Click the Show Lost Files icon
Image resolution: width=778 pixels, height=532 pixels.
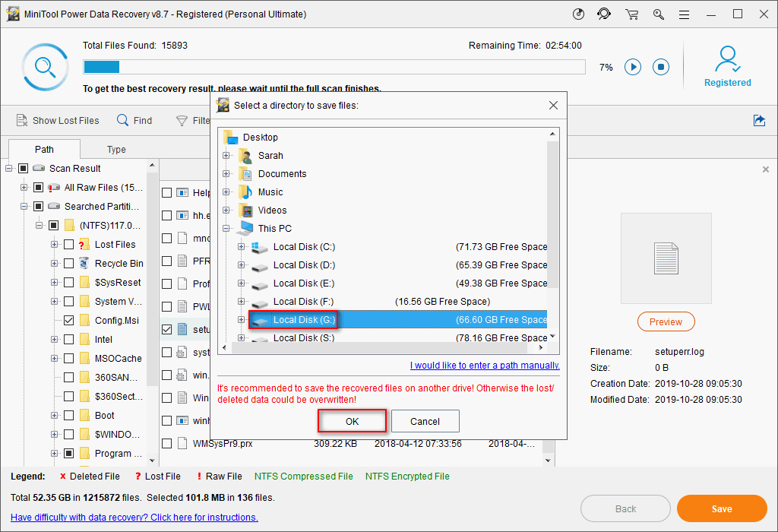point(22,121)
